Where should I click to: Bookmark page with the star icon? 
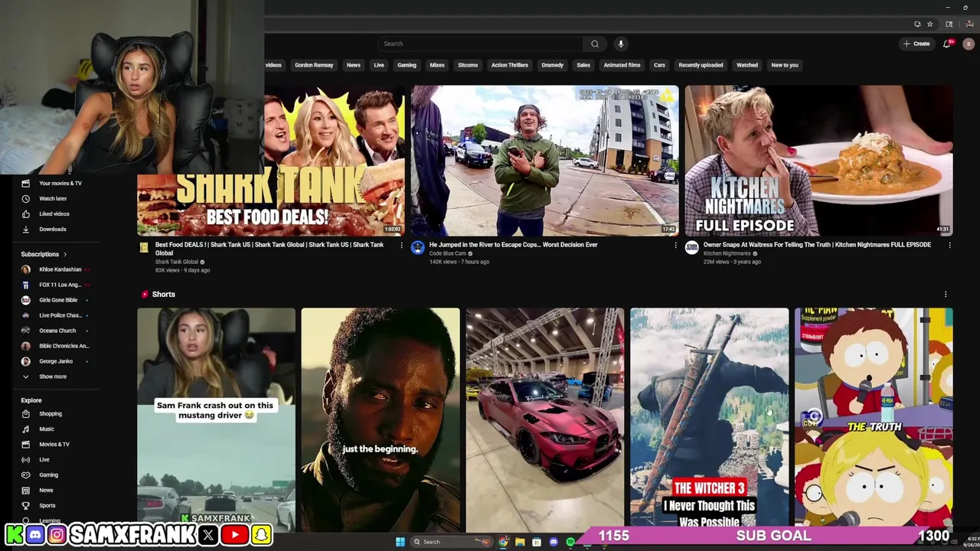[929, 24]
